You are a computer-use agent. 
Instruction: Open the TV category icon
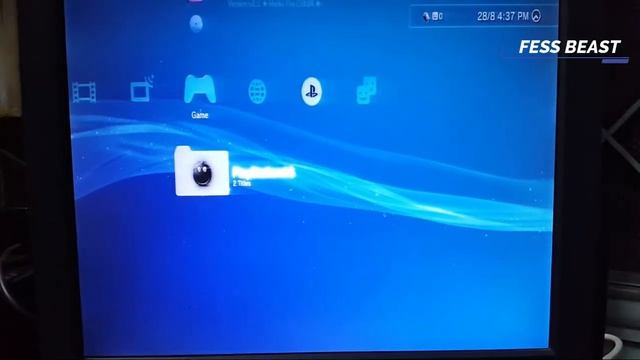pyautogui.click(x=141, y=88)
